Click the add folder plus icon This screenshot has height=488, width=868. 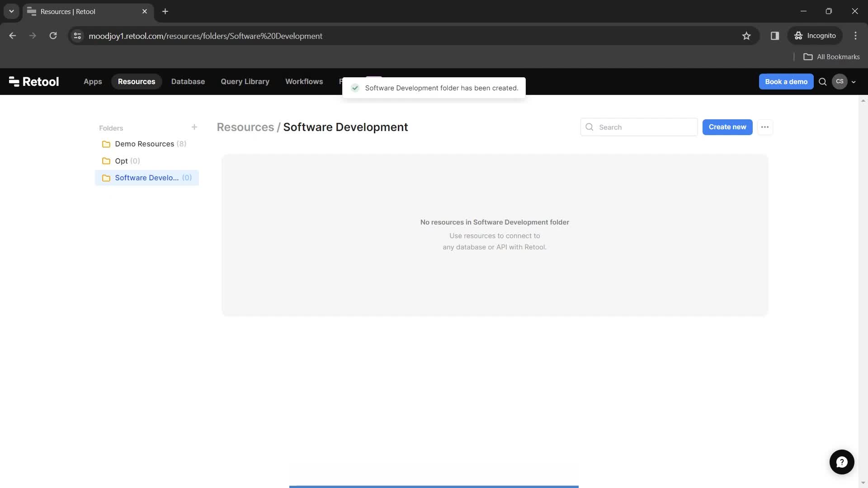194,127
